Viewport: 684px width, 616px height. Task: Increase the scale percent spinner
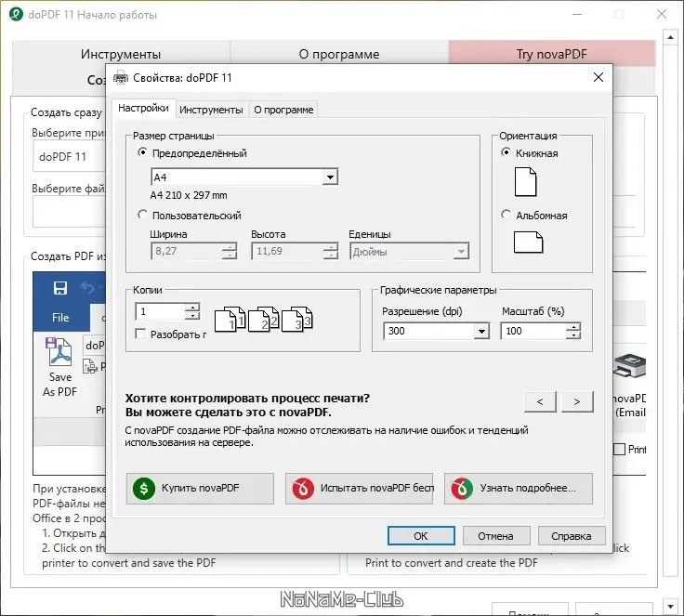[573, 327]
